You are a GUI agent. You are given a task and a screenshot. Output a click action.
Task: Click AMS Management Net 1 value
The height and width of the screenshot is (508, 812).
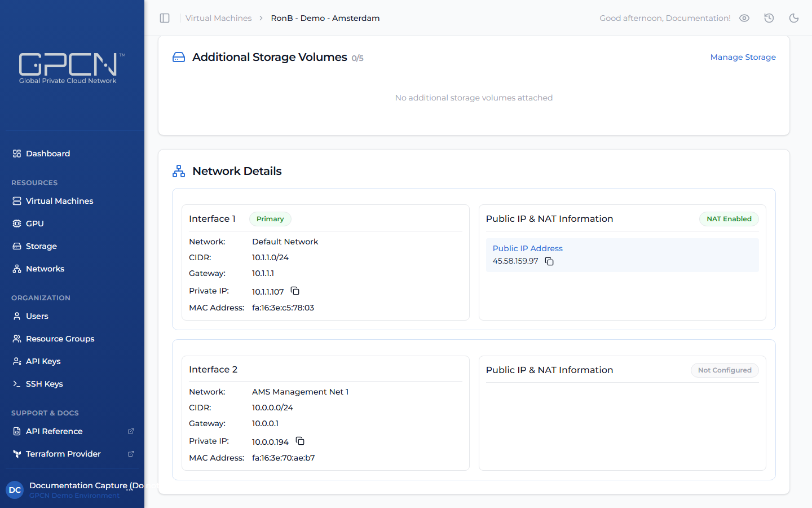pyautogui.click(x=301, y=392)
